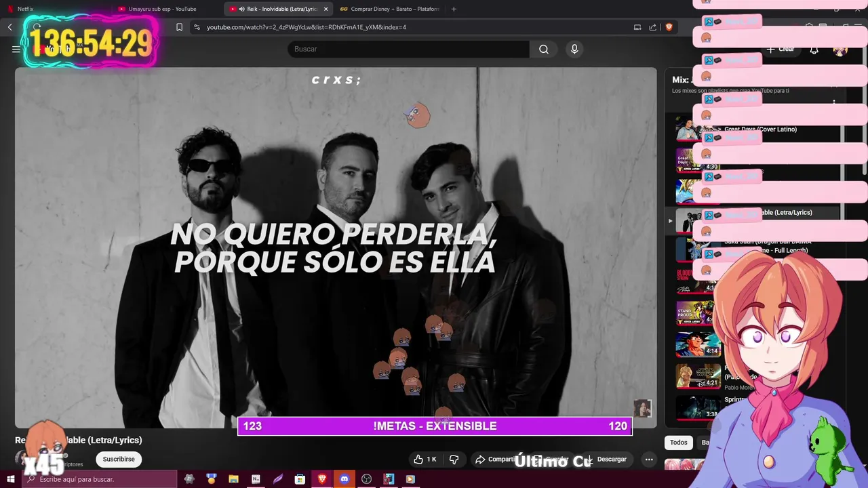Screen dimensions: 868x488
Task: Open the three-dot mix playlist options menu
Action: [x=834, y=102]
